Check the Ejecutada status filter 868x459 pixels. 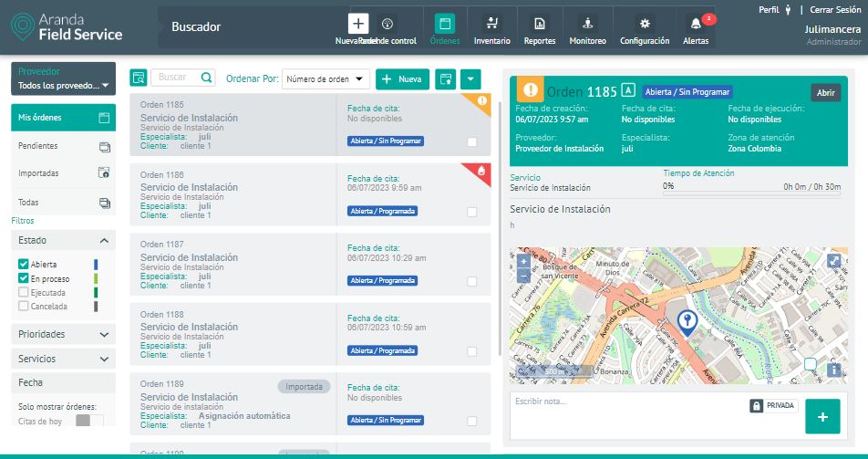[x=24, y=293]
